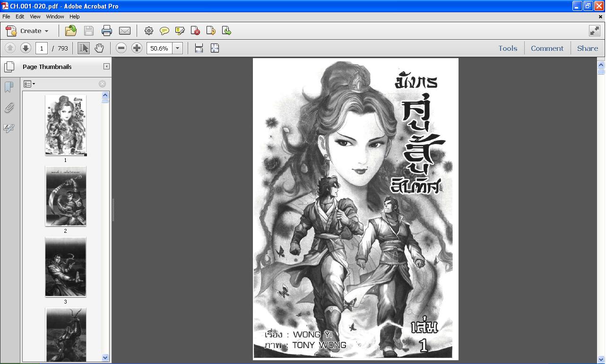Open the settings gear icon in the toolbar
Viewport: 606px width, 364px height.
149,31
